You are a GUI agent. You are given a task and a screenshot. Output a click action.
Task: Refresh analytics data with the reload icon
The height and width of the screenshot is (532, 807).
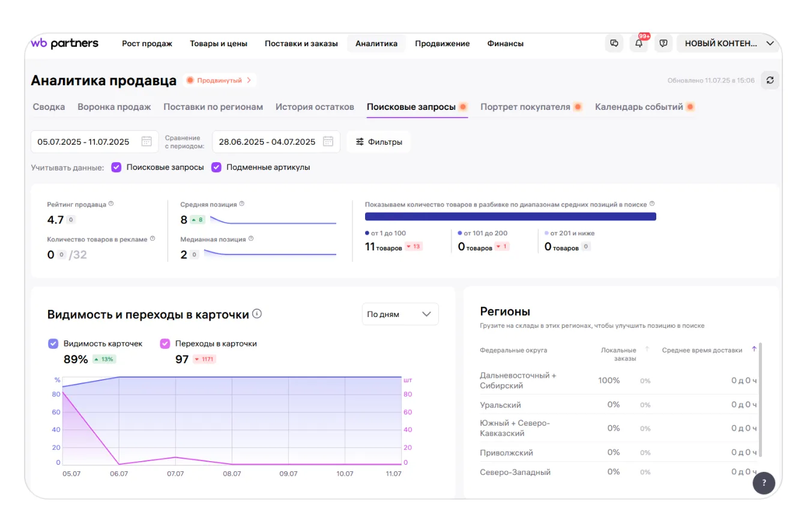pos(770,80)
